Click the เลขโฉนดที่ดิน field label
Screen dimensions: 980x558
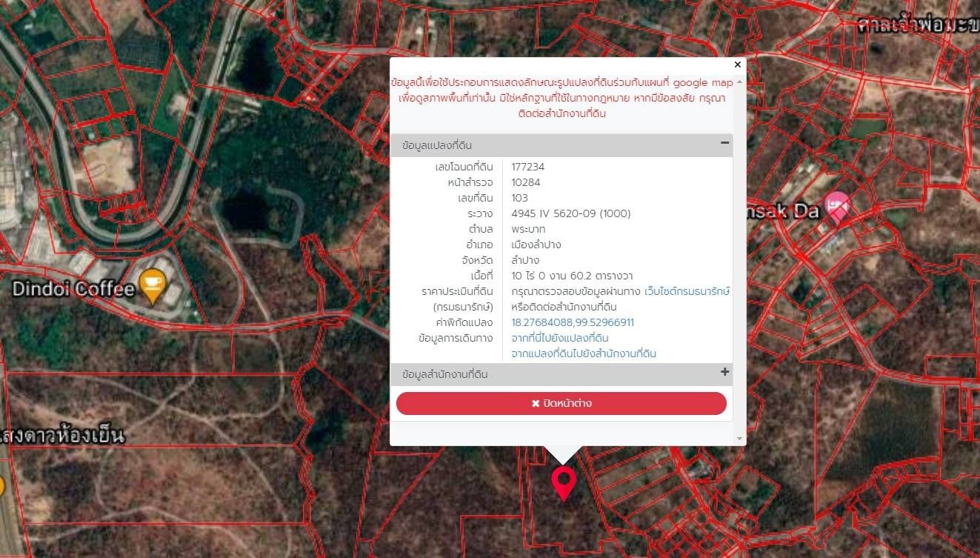coord(464,167)
